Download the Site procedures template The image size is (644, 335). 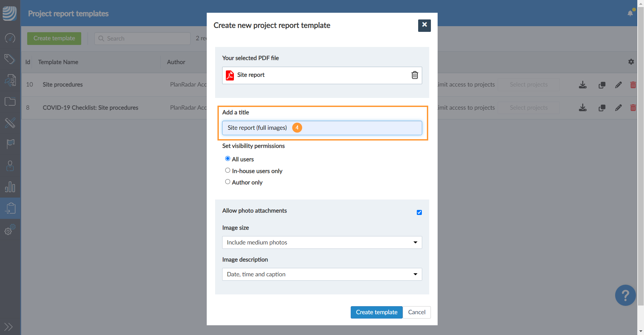(x=583, y=85)
